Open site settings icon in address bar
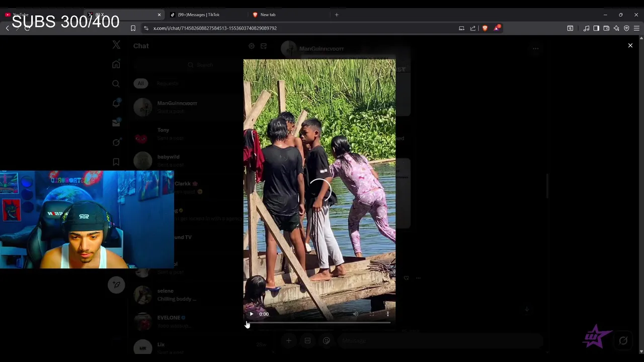The width and height of the screenshot is (644, 362). [x=146, y=28]
